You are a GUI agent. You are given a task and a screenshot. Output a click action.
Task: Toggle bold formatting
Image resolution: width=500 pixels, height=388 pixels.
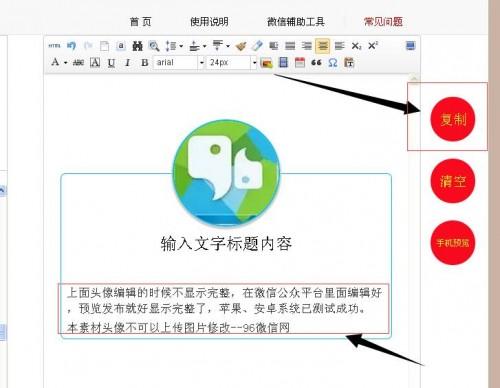pyautogui.click(x=144, y=62)
